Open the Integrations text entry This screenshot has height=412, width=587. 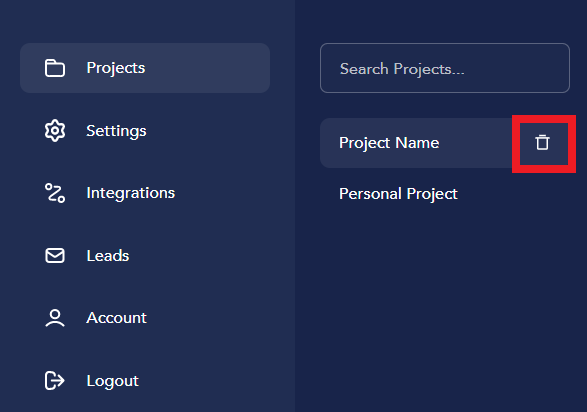[131, 193]
